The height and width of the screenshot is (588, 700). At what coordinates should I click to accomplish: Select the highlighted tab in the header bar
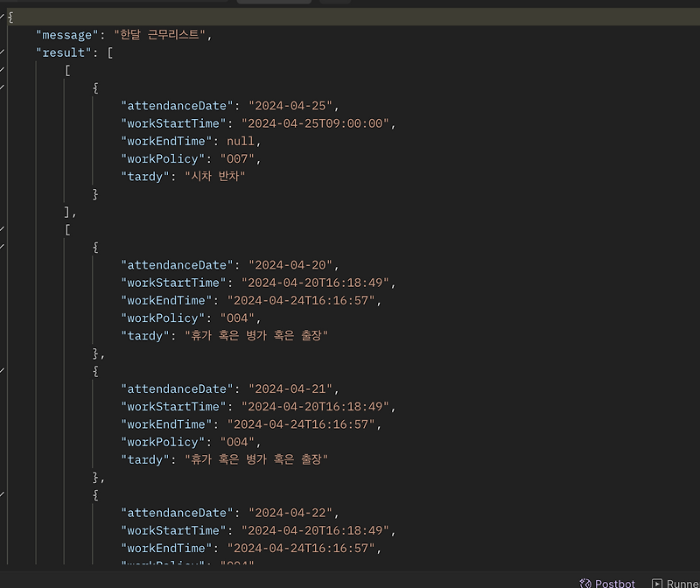pyautogui.click(x=274, y=3)
